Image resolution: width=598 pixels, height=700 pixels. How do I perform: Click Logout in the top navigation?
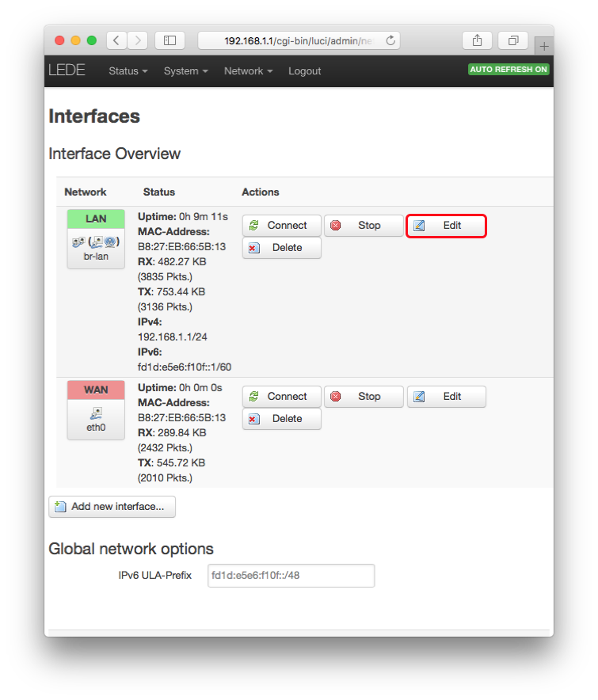[x=305, y=71]
